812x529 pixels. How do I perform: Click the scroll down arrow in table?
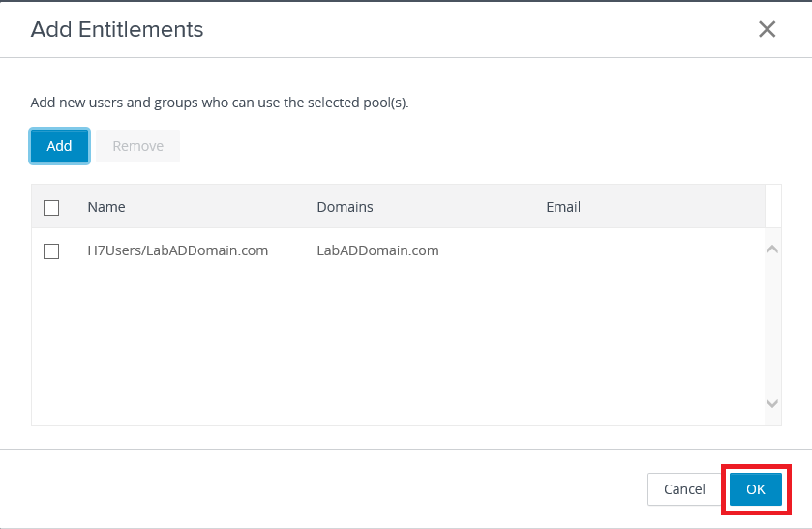click(772, 403)
